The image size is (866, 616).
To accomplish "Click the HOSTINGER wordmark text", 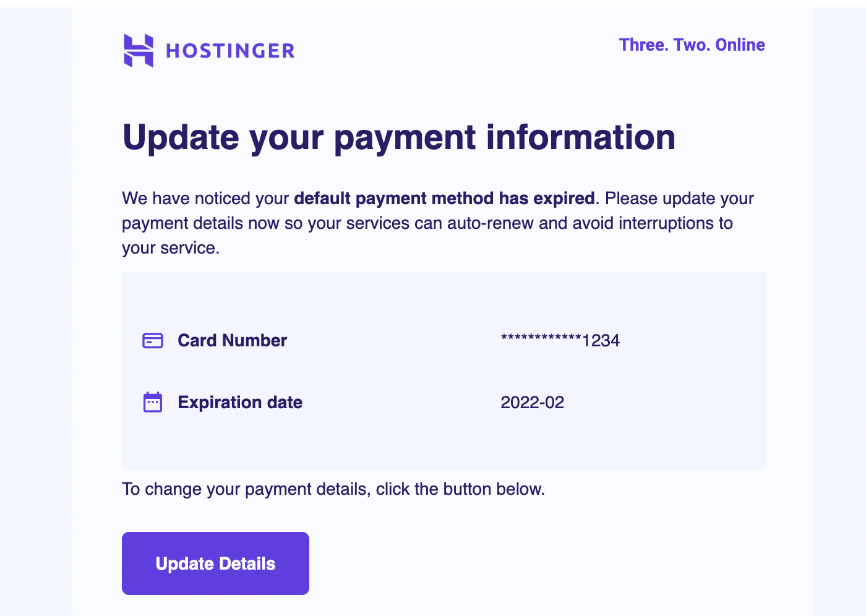I will coord(230,51).
